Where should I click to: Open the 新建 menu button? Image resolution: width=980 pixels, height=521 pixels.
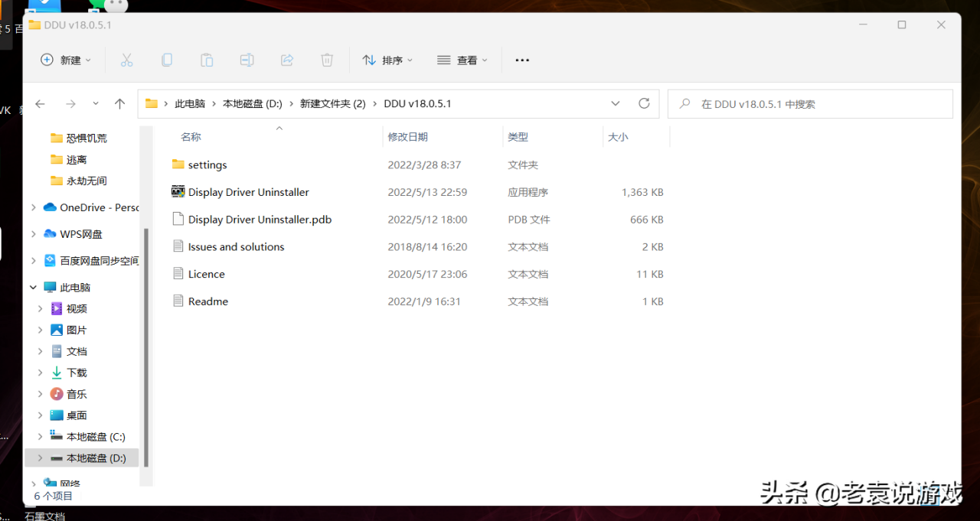coord(66,60)
